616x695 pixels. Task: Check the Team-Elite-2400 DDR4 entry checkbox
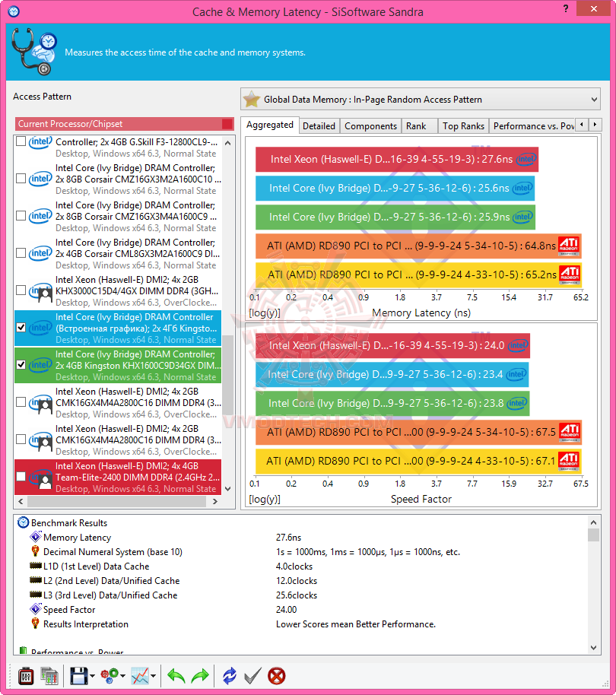[x=21, y=477]
